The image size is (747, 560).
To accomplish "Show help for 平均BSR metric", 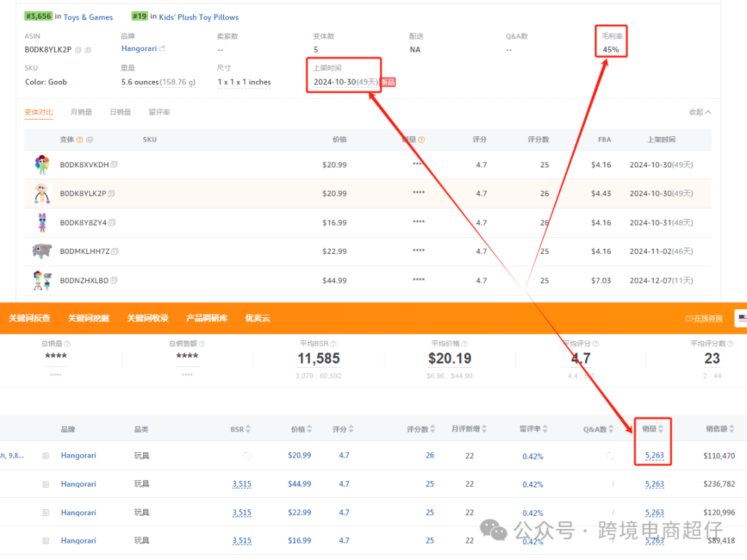I will point(333,344).
